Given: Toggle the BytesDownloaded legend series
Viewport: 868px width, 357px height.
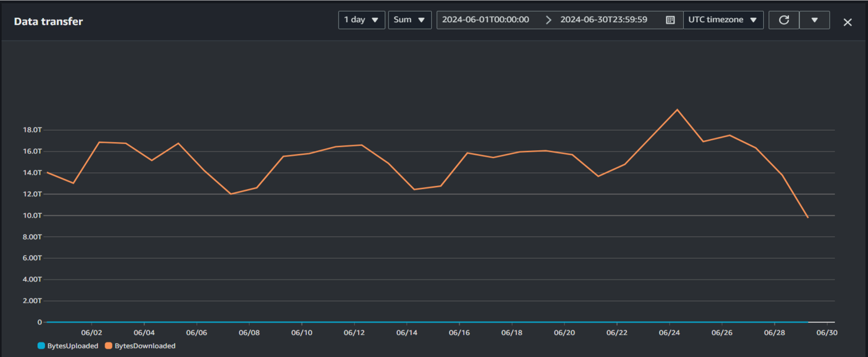Looking at the screenshot, I should tap(145, 346).
